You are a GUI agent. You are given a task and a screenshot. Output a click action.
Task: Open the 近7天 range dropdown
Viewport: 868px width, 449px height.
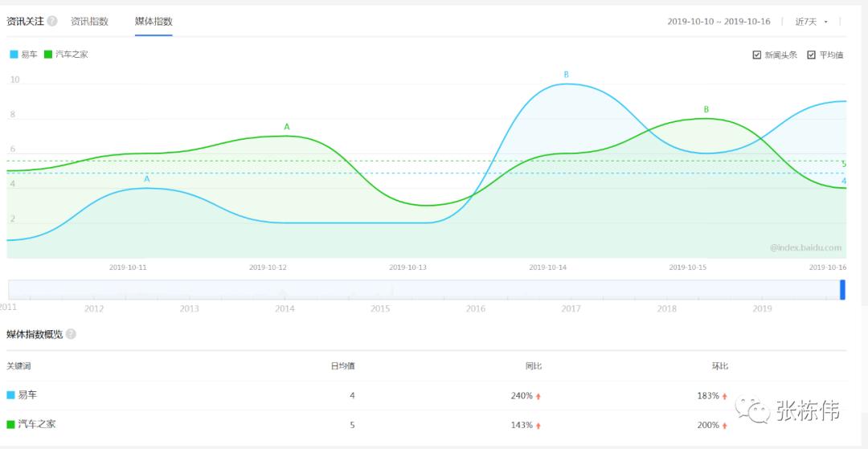pyautogui.click(x=812, y=22)
